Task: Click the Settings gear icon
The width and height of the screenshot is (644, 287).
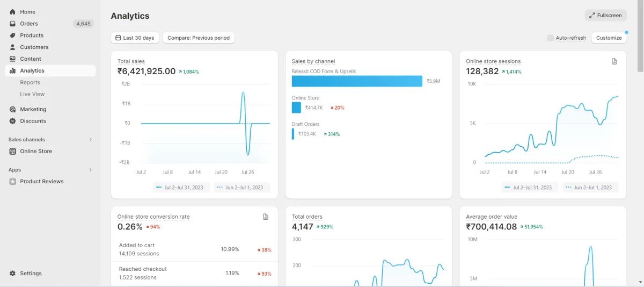Action: 12,274
